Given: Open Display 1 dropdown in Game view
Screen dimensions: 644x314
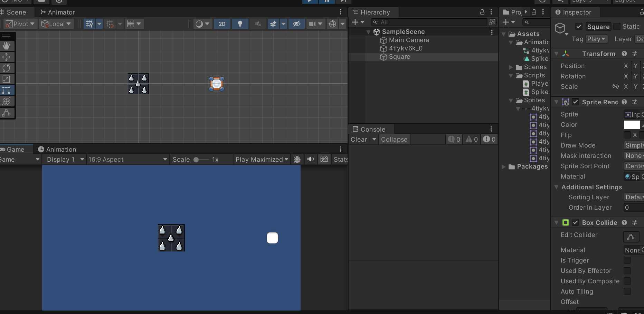Looking at the screenshot, I should point(65,160).
